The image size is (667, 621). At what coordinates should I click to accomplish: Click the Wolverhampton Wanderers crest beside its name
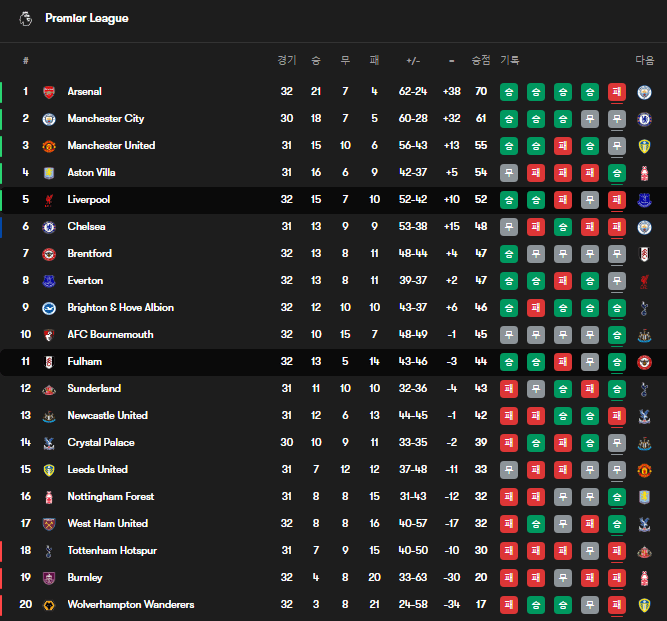48,605
